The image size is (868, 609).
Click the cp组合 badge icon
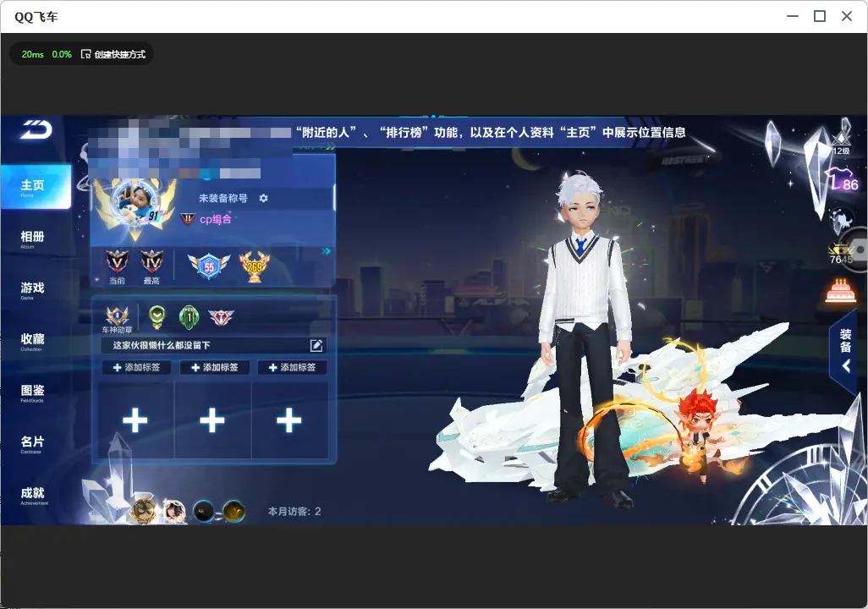point(188,219)
